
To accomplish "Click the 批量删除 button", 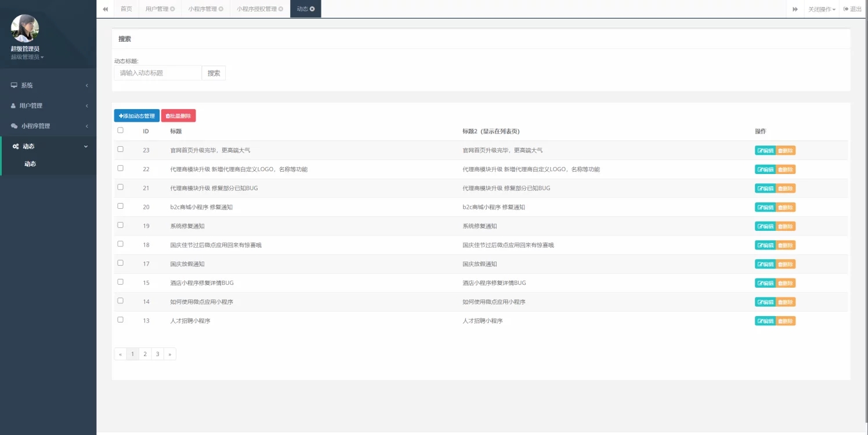I will click(x=179, y=116).
